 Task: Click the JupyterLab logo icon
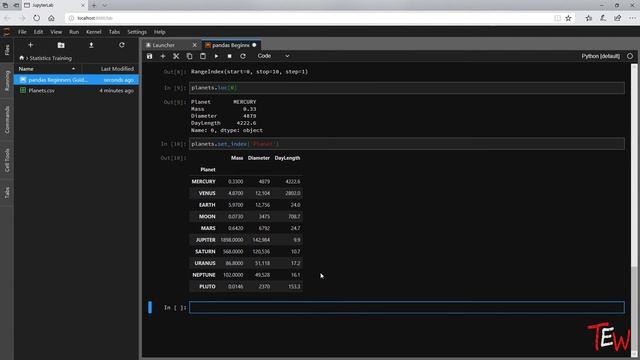(x=7, y=32)
